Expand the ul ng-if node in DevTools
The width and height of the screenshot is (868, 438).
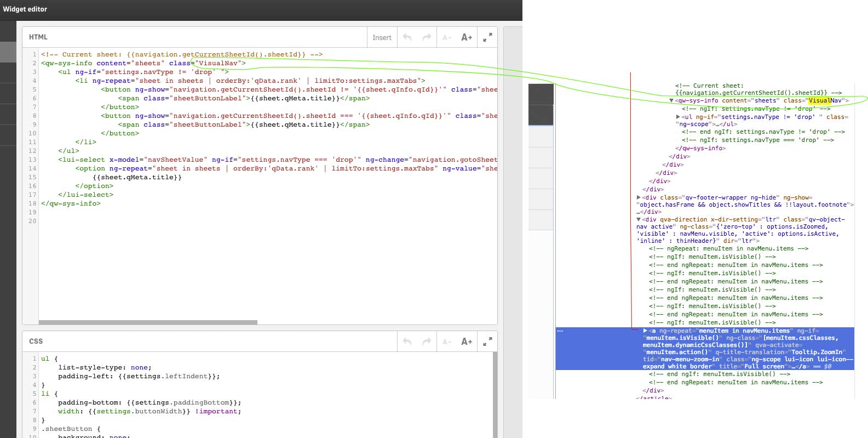point(678,117)
